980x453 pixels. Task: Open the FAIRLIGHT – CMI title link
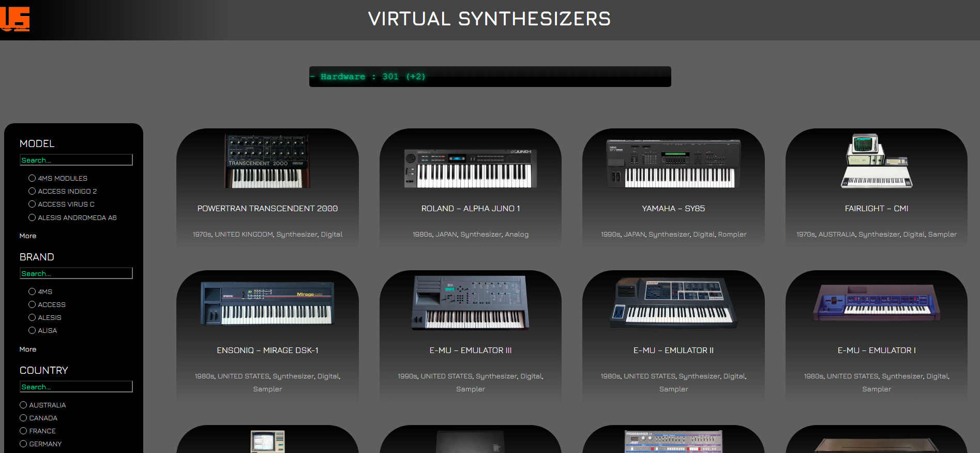coord(877,208)
